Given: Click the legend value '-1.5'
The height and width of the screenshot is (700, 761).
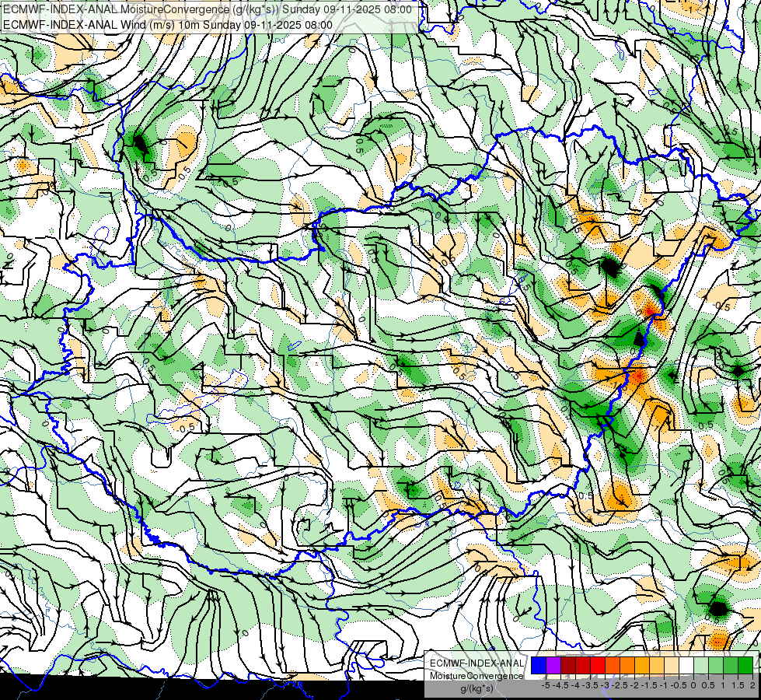Looking at the screenshot, I should pyautogui.click(x=649, y=685).
